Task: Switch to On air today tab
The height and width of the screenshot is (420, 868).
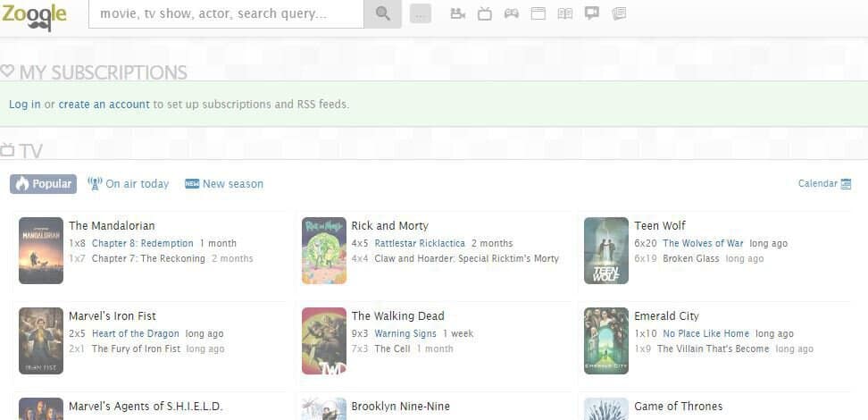Action: [129, 184]
